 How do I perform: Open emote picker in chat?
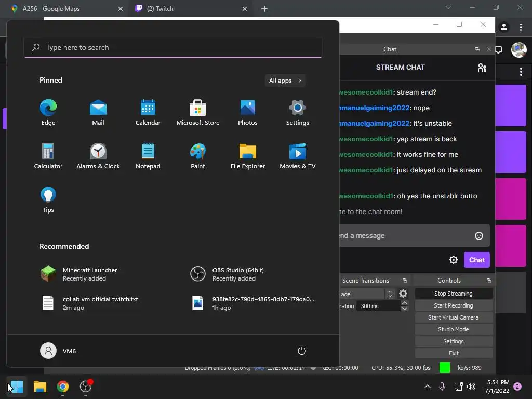478,236
